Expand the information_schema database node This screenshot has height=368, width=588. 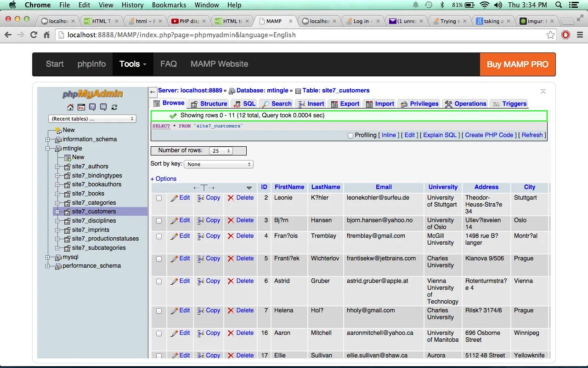tap(47, 139)
